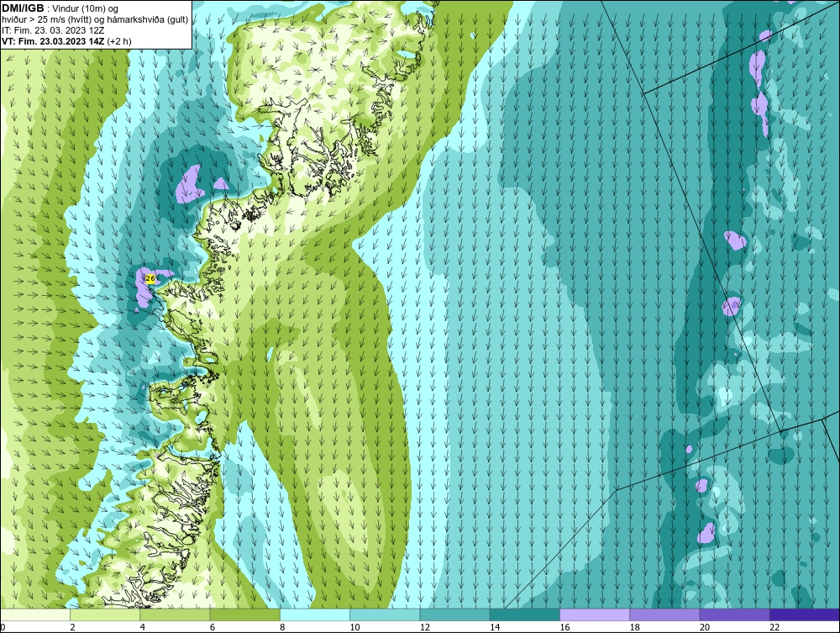
Task: Click the scale number 0
Action: pyautogui.click(x=3, y=628)
